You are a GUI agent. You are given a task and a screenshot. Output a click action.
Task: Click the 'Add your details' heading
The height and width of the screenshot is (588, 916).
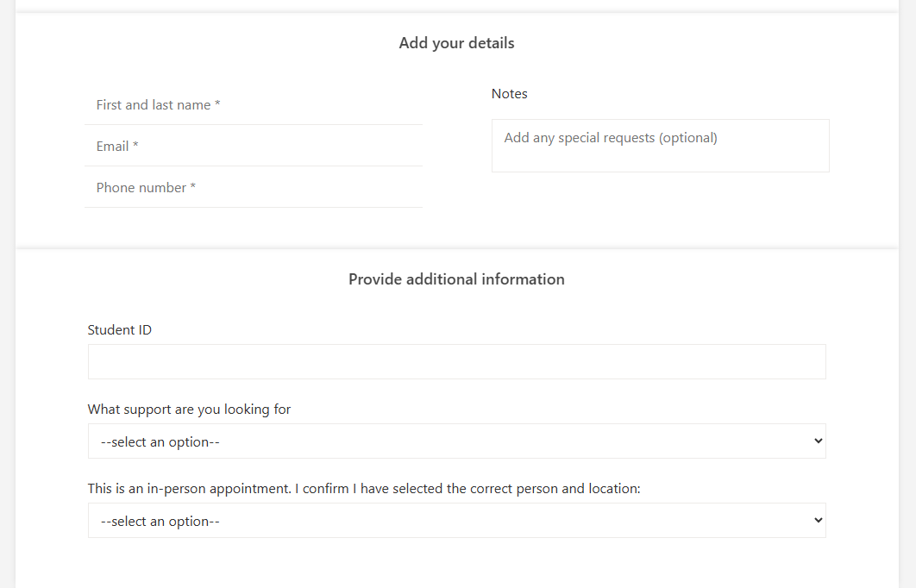tap(456, 42)
